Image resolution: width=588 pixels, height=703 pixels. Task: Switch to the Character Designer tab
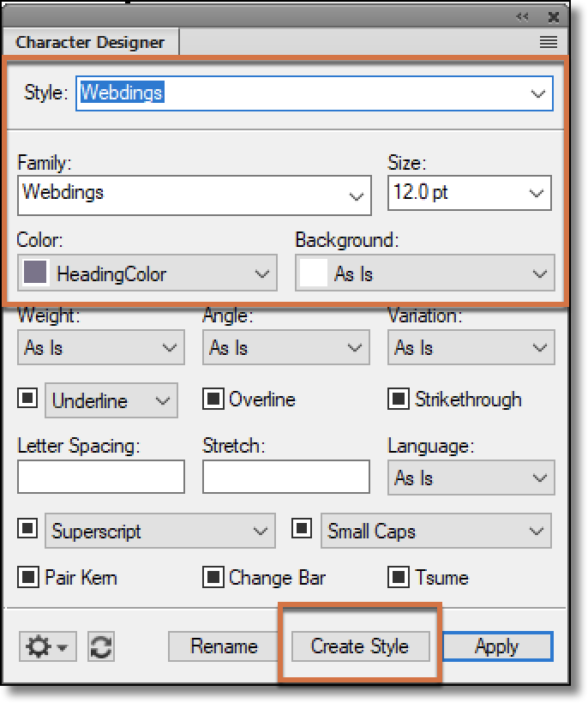[x=90, y=43]
